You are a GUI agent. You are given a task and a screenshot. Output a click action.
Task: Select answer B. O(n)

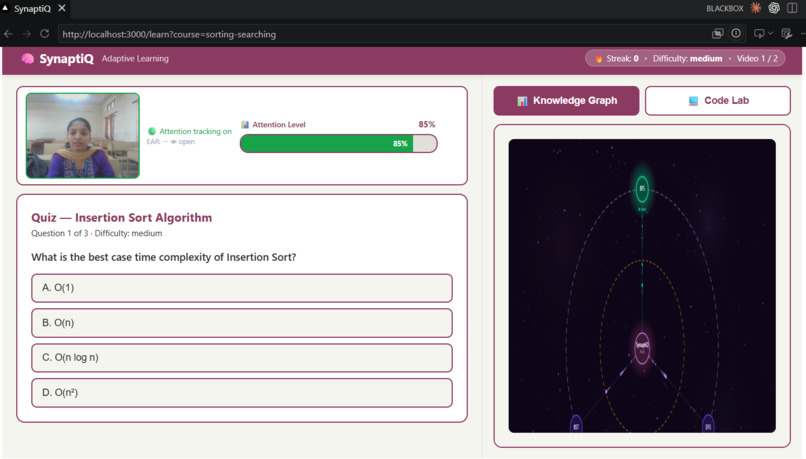coord(242,323)
